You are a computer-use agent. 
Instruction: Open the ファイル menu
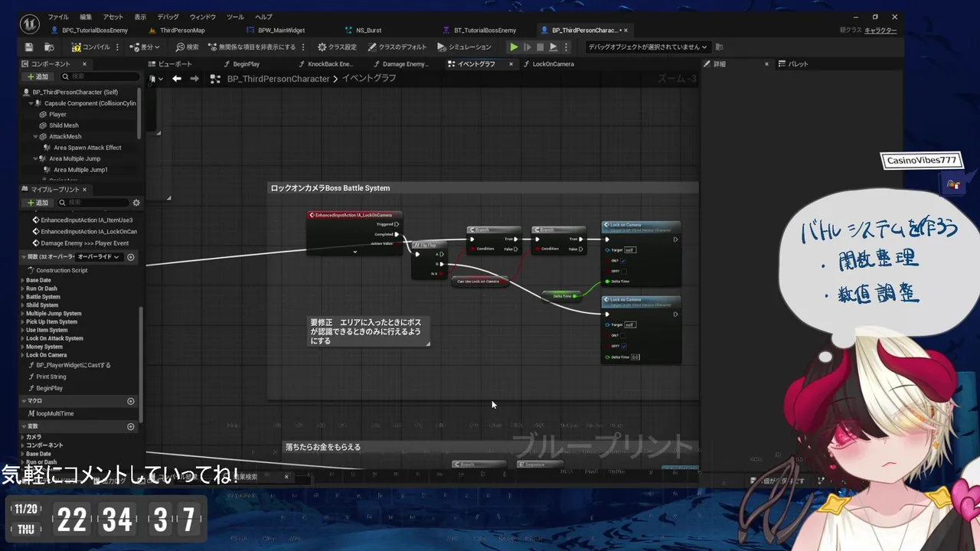point(58,17)
